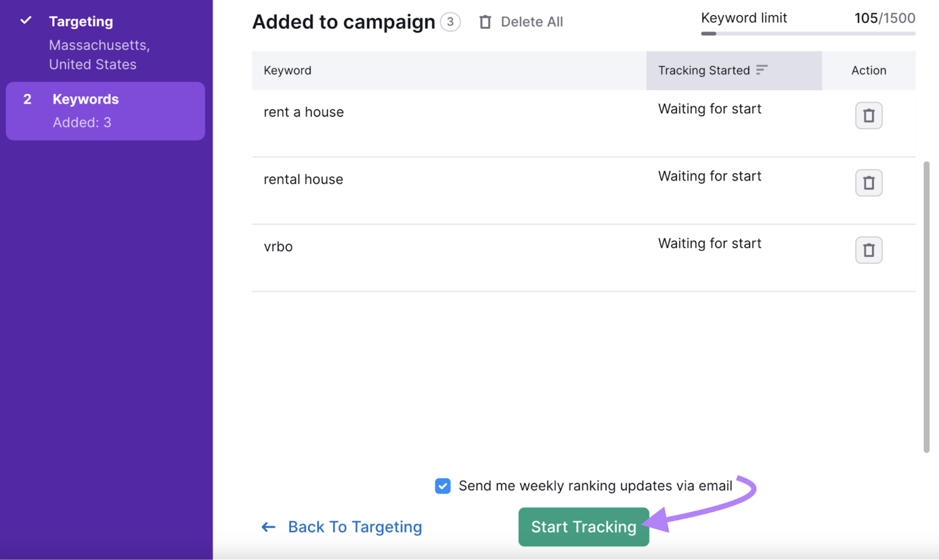Viewport: 939px width, 560px height.
Task: Click the 'vrbo' keyword text
Action: (x=278, y=247)
